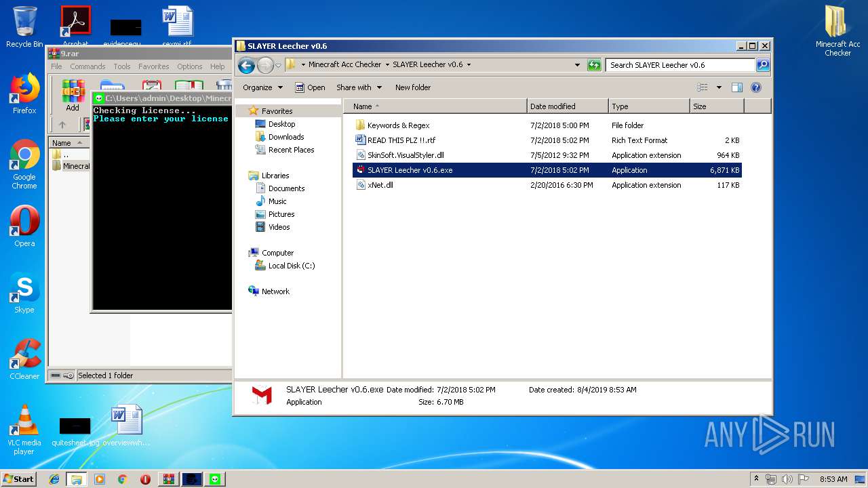
Task: Click the Open button in the Explorer toolbar
Action: pyautogui.click(x=310, y=87)
